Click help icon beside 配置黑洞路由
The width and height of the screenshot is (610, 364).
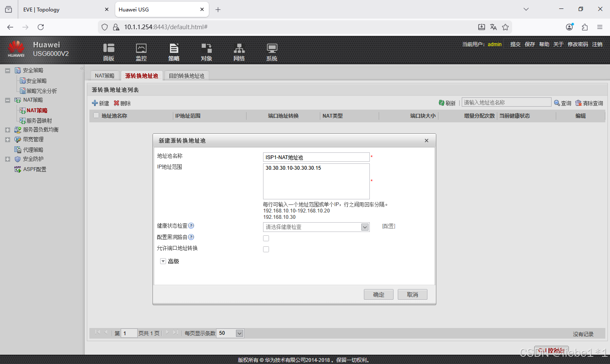(x=191, y=237)
